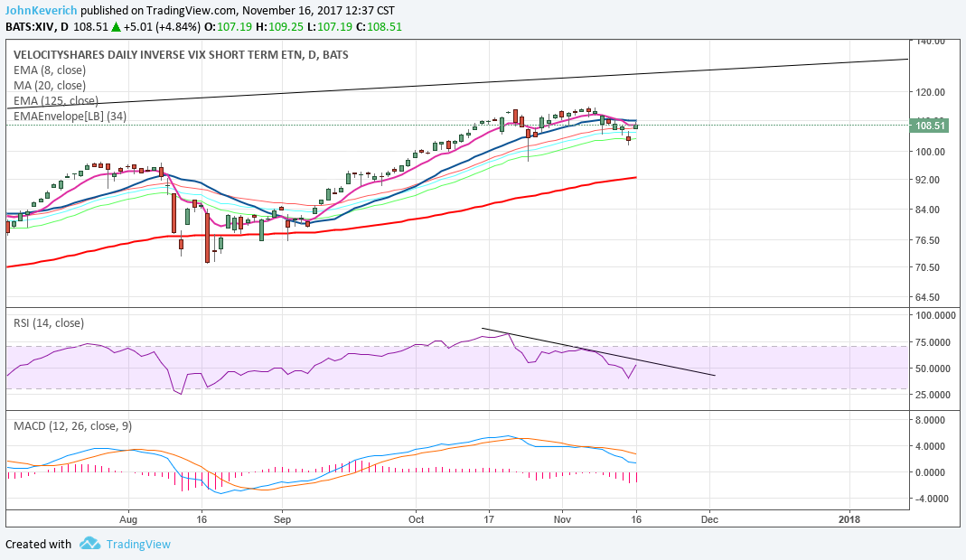Image resolution: width=966 pixels, height=560 pixels.
Task: Click the H:109.25 high value
Action: pyautogui.click(x=279, y=27)
